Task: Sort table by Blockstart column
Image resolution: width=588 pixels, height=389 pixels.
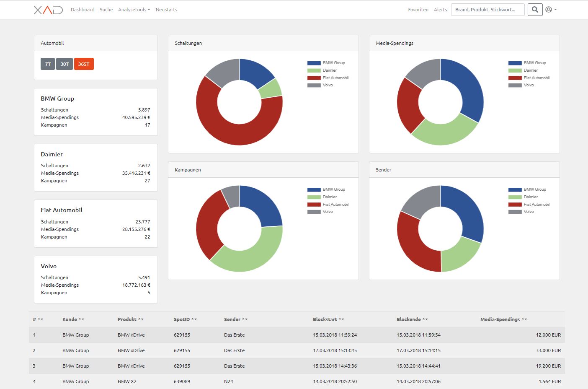Action: click(x=328, y=319)
